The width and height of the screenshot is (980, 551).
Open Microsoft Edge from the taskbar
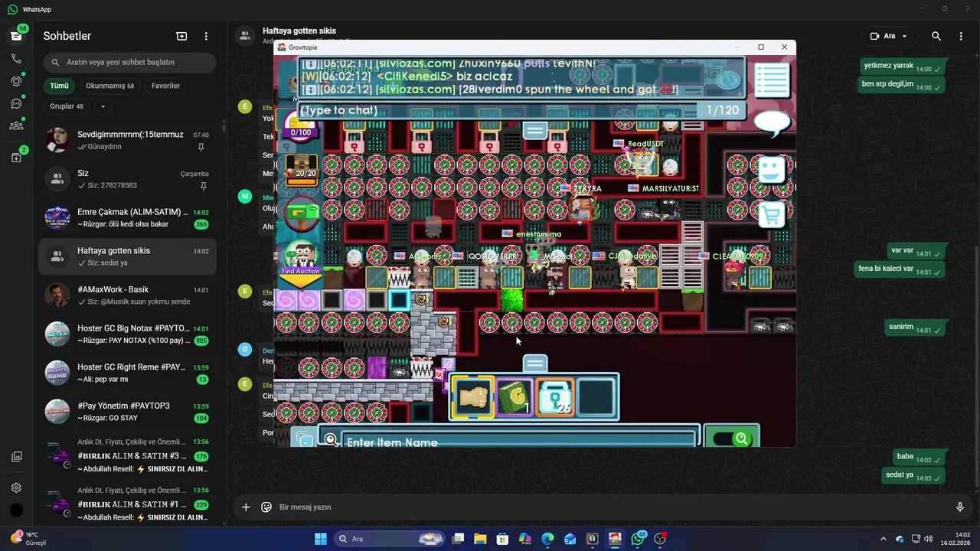(x=547, y=539)
